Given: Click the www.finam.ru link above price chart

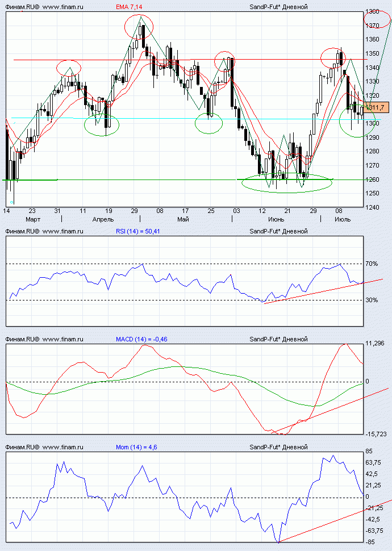Looking at the screenshot, I should click(62, 7).
